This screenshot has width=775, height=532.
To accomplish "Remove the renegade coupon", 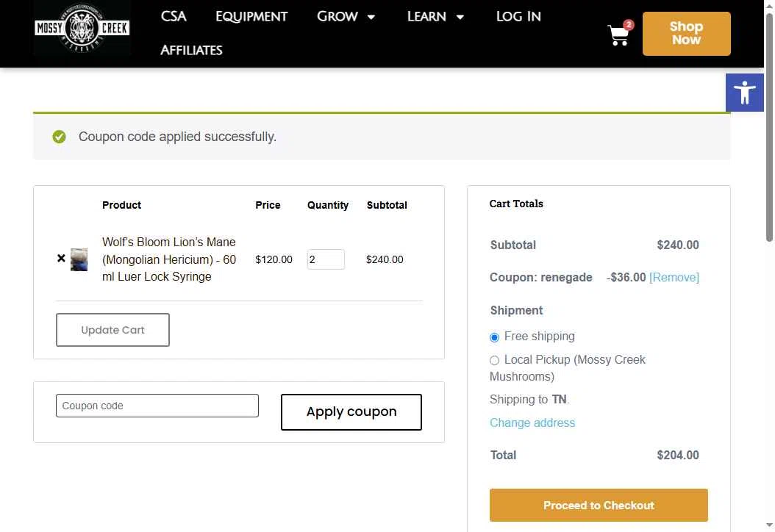I will (x=674, y=277).
